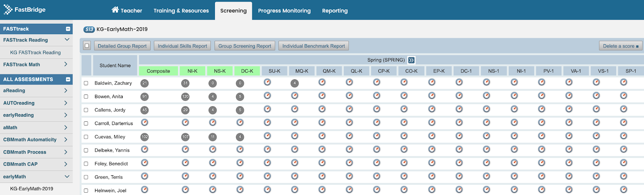Image resolution: width=644 pixels, height=195 pixels.
Task: Go to the Reporting tab
Action: [335, 10]
